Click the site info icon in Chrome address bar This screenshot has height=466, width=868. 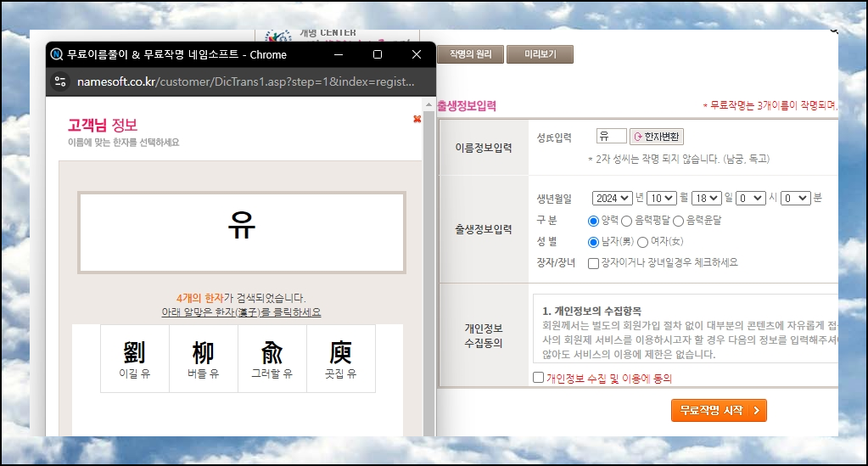(x=59, y=81)
